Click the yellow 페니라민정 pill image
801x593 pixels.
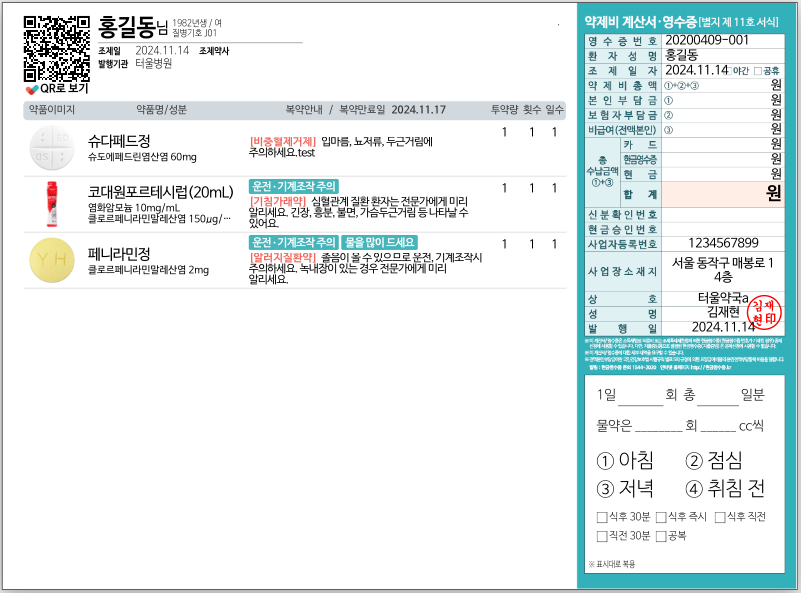50,258
